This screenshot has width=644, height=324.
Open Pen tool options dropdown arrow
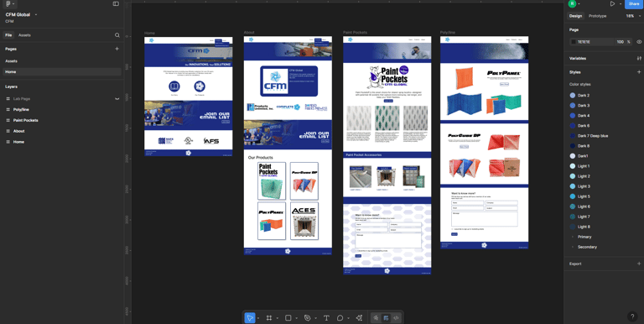pyautogui.click(x=315, y=318)
